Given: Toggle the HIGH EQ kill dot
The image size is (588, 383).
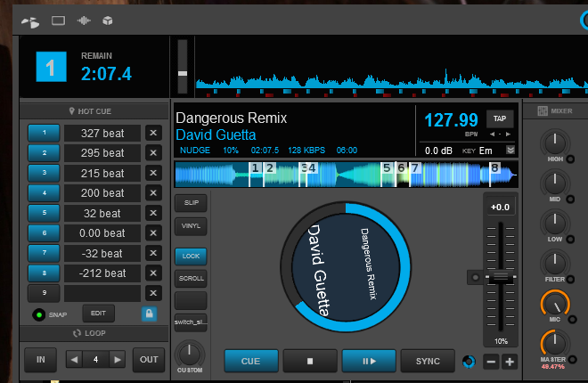Looking at the screenshot, I should pyautogui.click(x=570, y=159).
